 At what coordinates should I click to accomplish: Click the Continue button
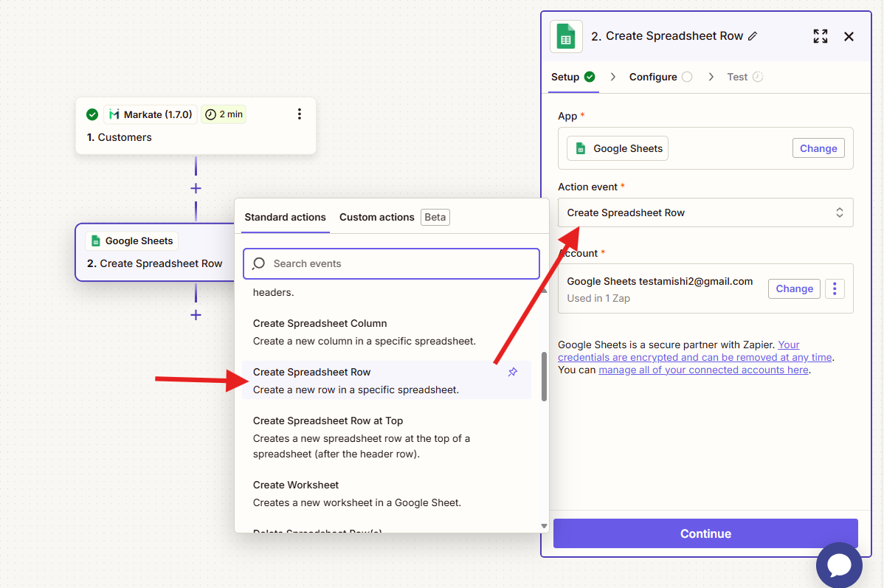(705, 533)
